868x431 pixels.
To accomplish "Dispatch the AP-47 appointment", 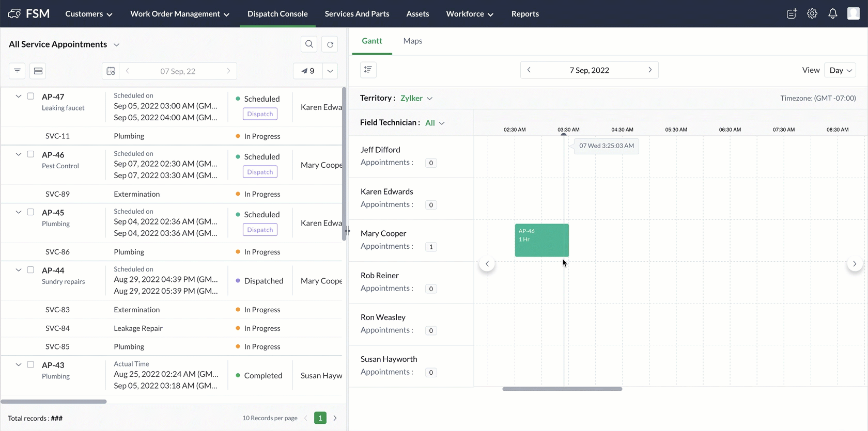I will (x=260, y=114).
